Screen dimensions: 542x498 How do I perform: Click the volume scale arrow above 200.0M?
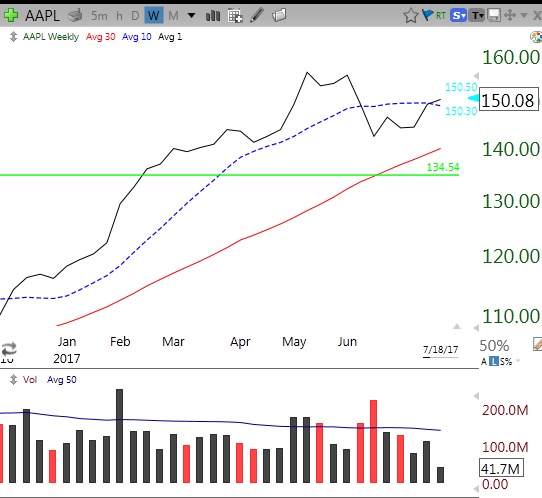(476, 395)
